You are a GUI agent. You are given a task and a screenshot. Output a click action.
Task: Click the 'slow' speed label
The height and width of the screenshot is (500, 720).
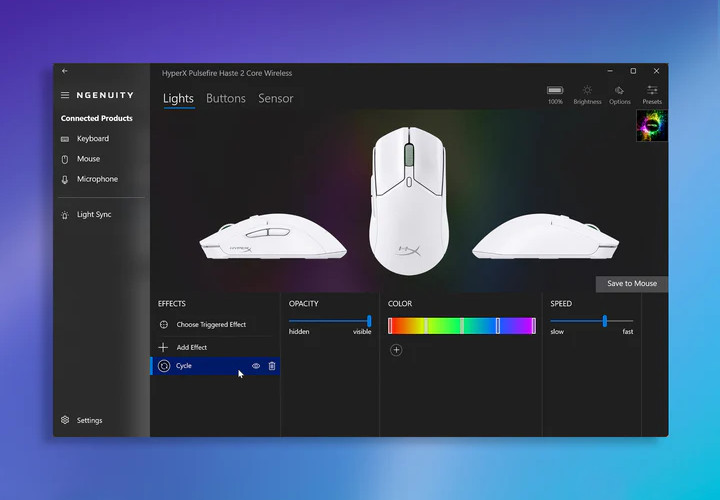557,331
